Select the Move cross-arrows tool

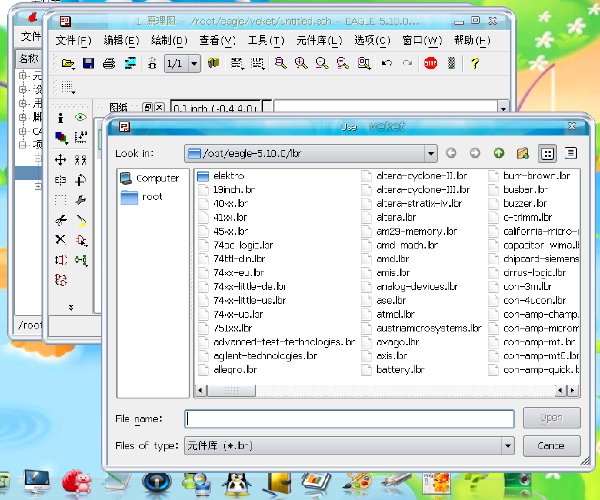coord(60,160)
